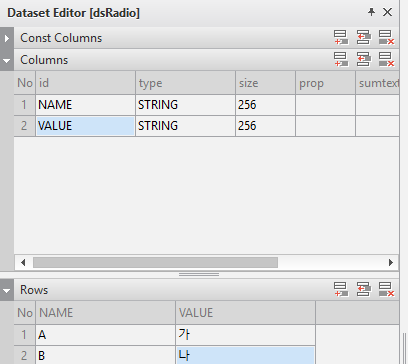Click empty prop cell of NAME column

[325, 105]
